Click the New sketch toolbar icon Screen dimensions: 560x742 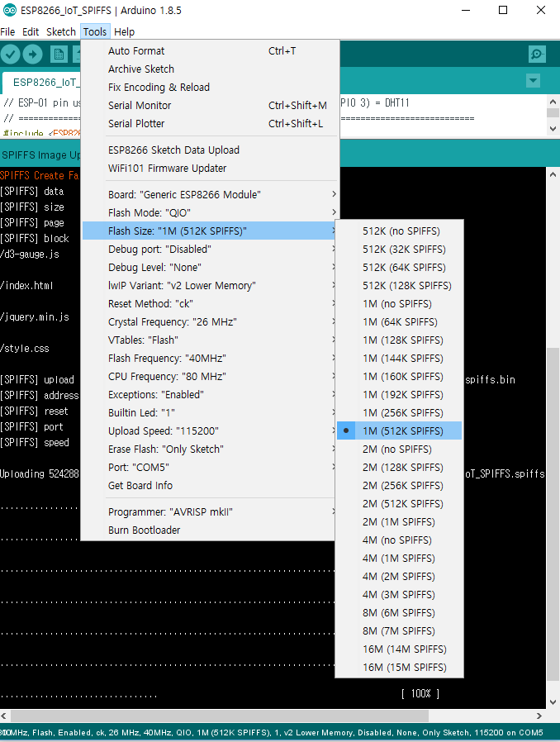pos(59,55)
